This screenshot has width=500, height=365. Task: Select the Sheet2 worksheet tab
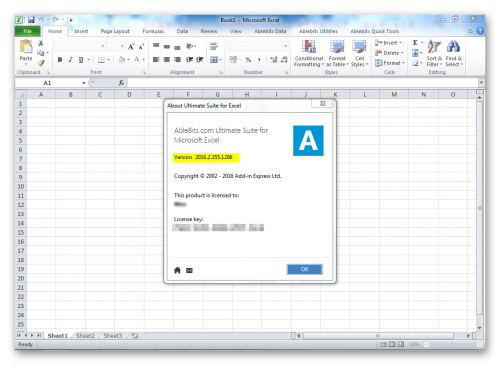tap(85, 336)
